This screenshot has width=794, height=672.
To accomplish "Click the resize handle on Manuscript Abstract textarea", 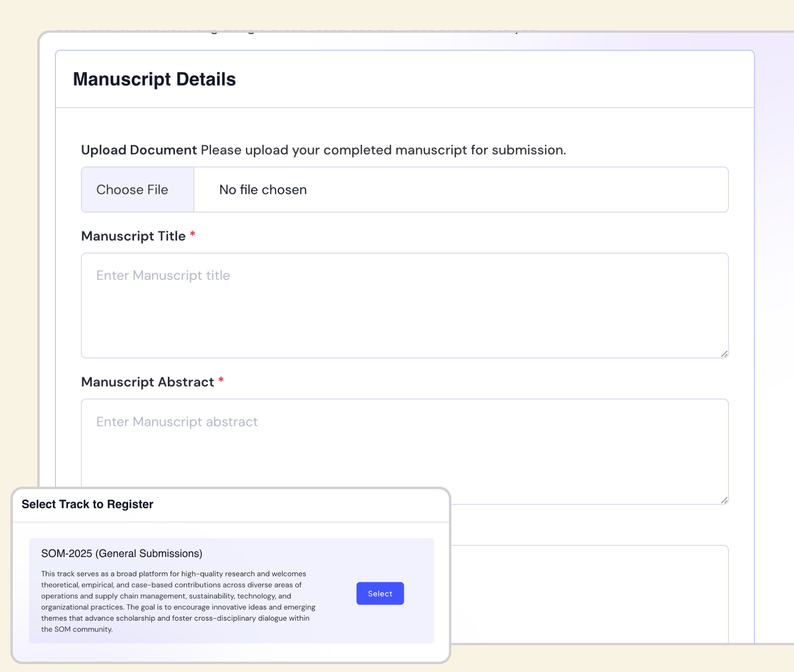I will [725, 499].
